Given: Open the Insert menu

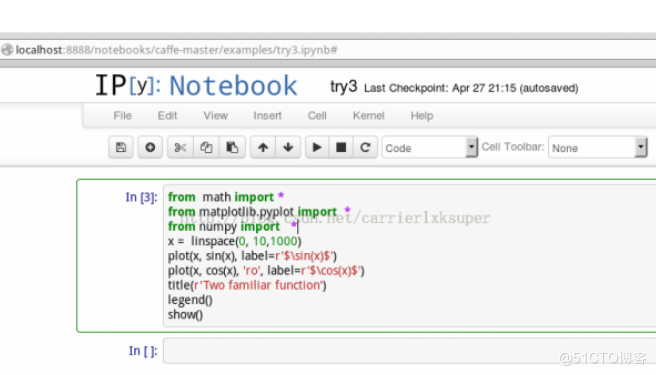Looking at the screenshot, I should (267, 116).
